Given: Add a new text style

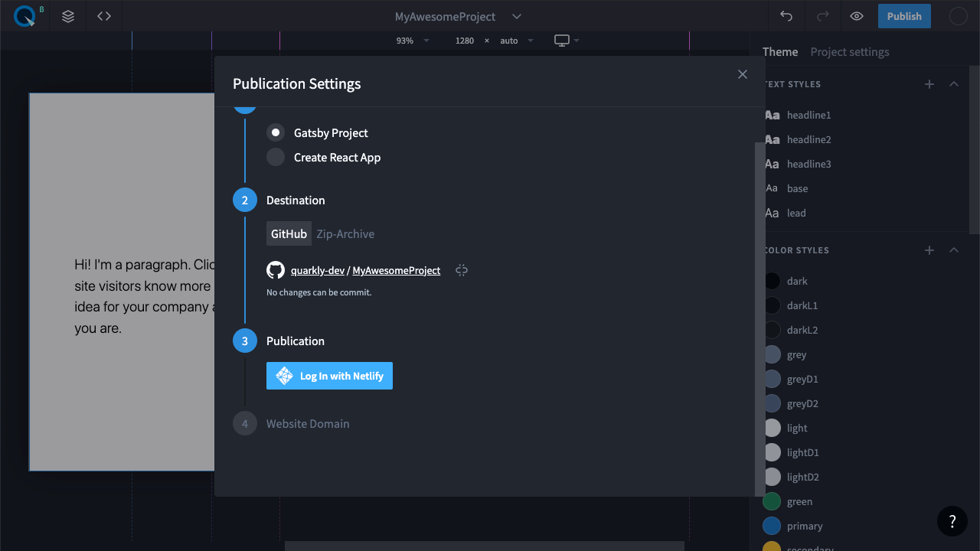Looking at the screenshot, I should [x=929, y=84].
